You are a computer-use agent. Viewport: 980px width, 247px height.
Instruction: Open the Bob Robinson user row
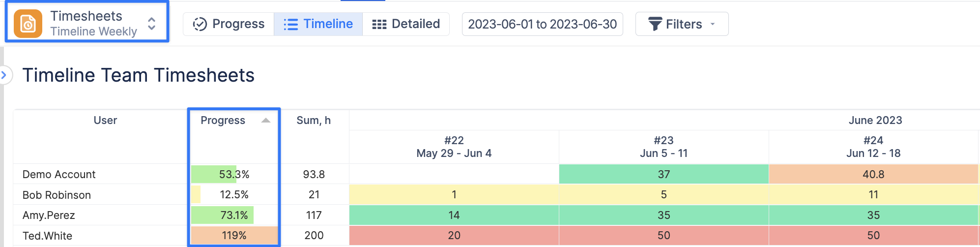[x=57, y=195]
